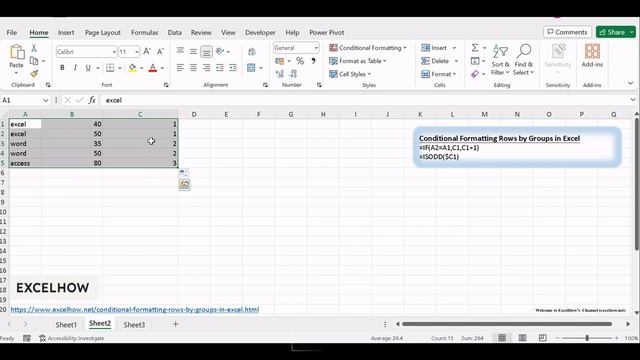Click the Comments button
The width and height of the screenshot is (640, 360).
(x=567, y=32)
